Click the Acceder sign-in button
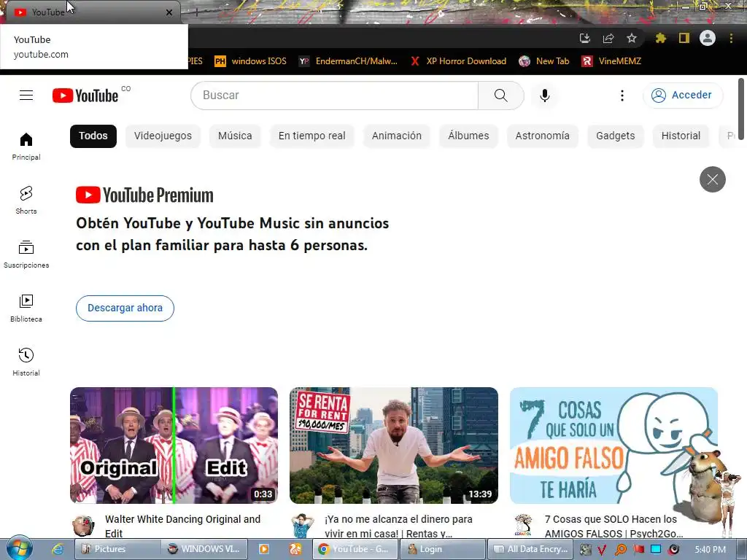This screenshot has height=560, width=747. click(x=682, y=96)
